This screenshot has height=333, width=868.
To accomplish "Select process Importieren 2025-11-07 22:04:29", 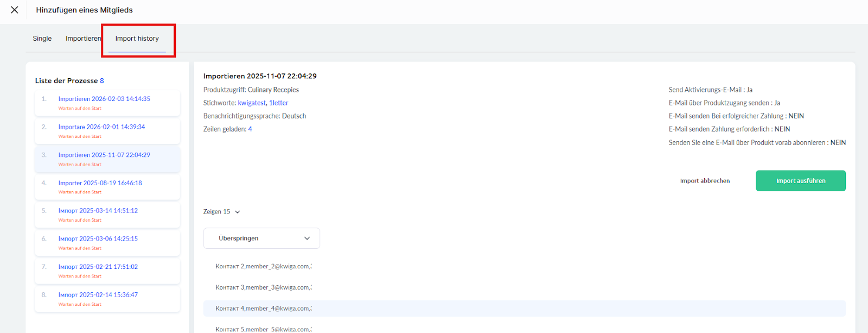I will (x=104, y=155).
